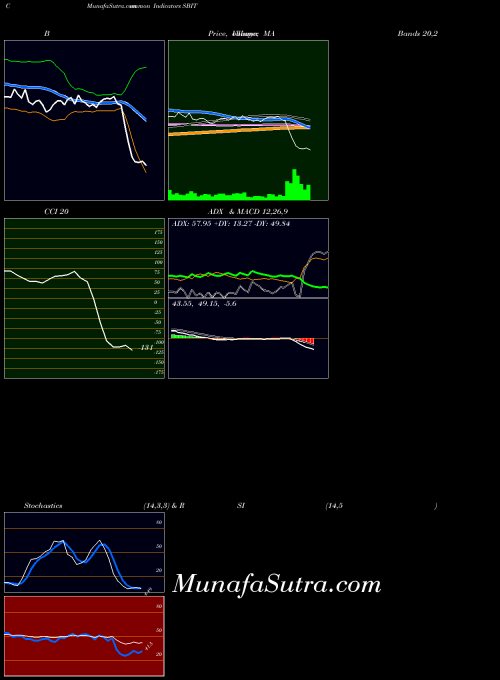
Task: Click the ADX values readout text
Action: pos(231,224)
